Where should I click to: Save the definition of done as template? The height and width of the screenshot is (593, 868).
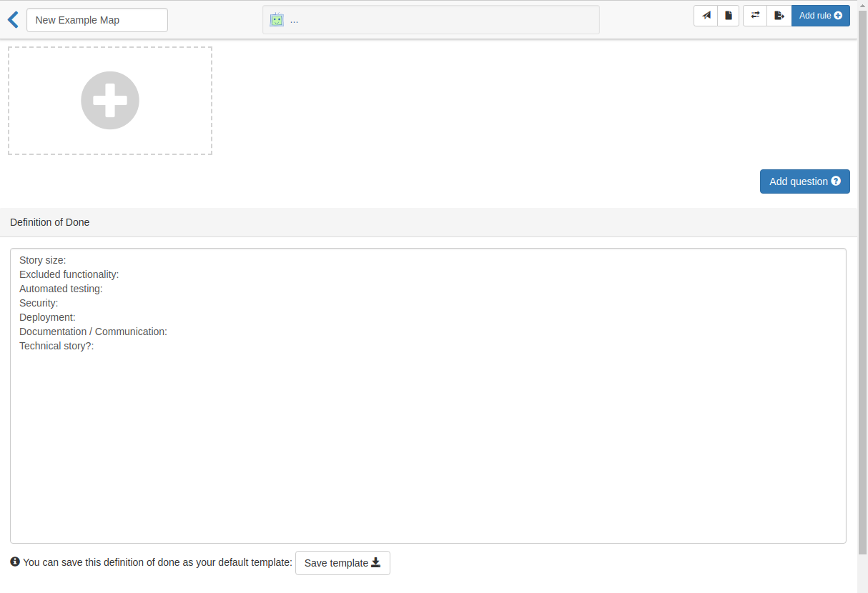(342, 563)
